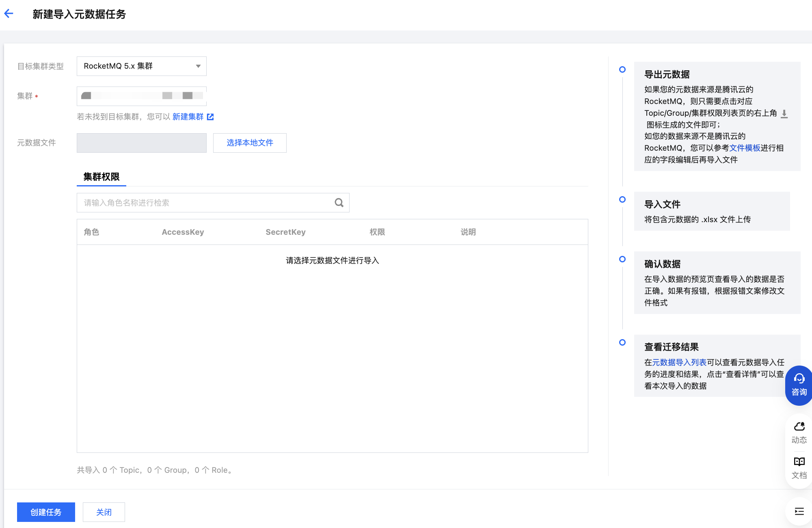Viewport: 812px width, 528px height.
Task: Click the search magnifier icon
Action: [339, 203]
